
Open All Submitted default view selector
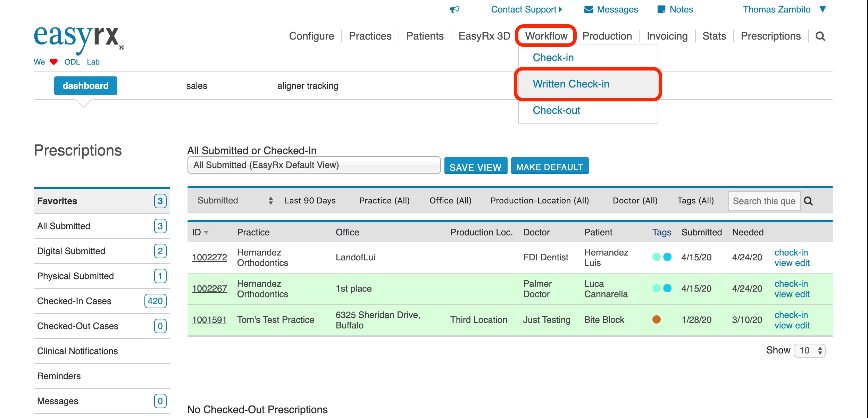[x=314, y=165]
